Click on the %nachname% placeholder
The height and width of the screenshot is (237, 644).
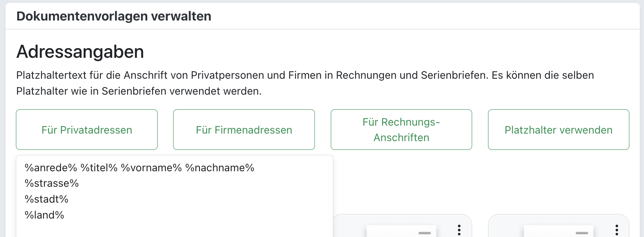click(x=220, y=168)
